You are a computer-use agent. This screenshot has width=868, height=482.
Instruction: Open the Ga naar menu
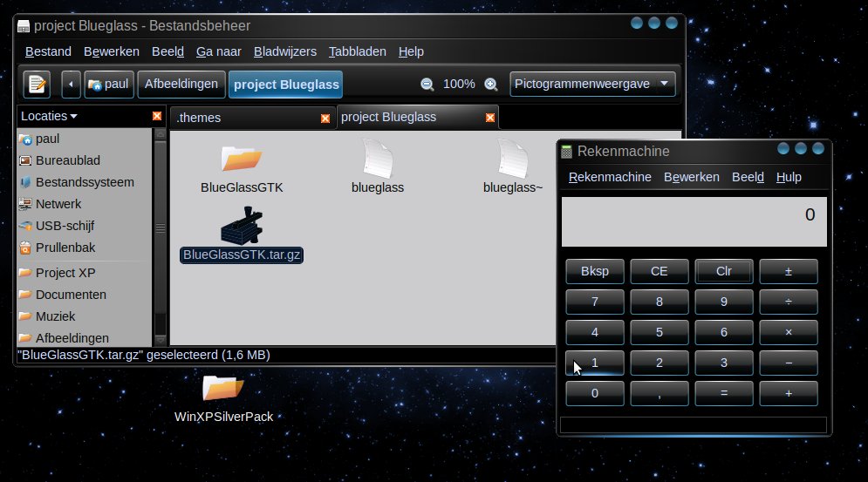tap(219, 51)
